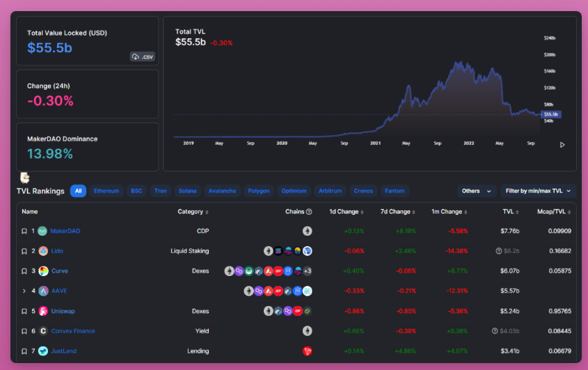Filter rankings by Solana
588x370 pixels.
(x=187, y=191)
